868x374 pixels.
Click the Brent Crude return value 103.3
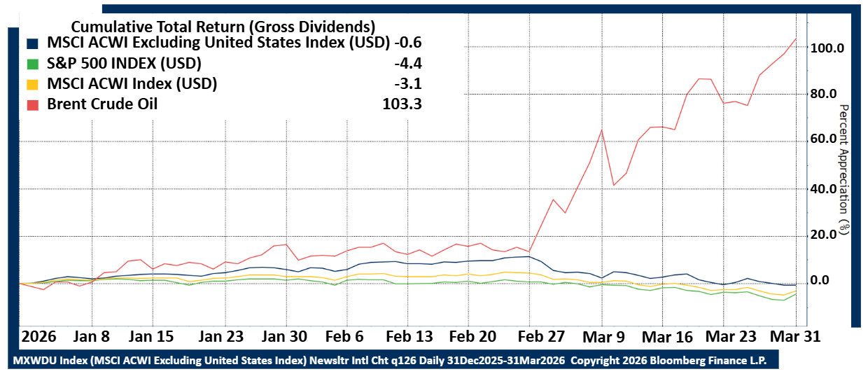(x=402, y=104)
